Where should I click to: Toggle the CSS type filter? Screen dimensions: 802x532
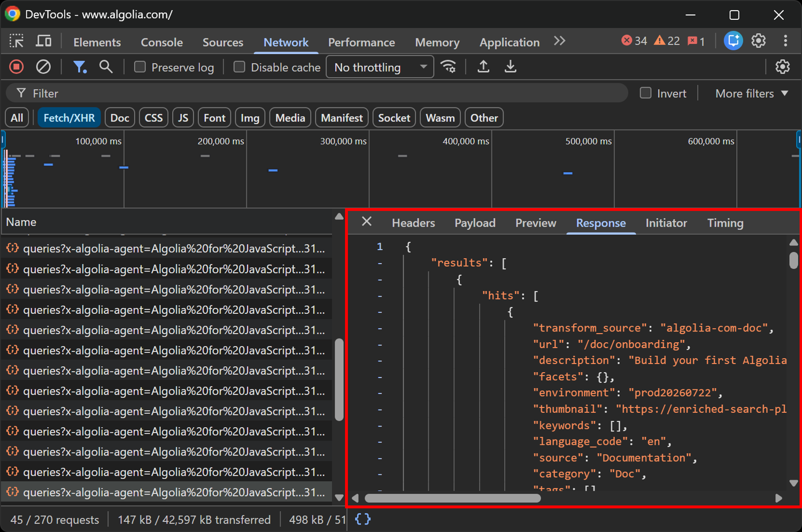coord(153,118)
